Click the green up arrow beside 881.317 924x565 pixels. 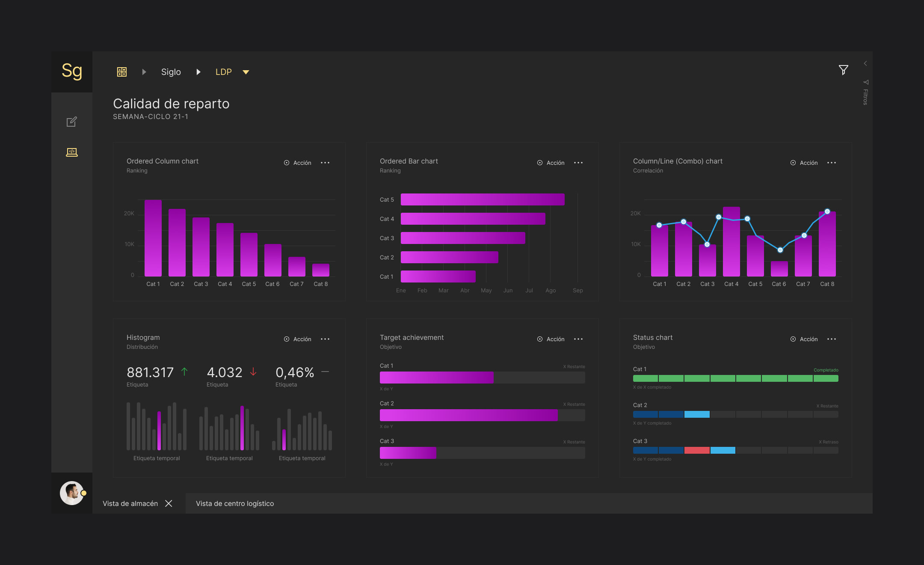pos(184,372)
